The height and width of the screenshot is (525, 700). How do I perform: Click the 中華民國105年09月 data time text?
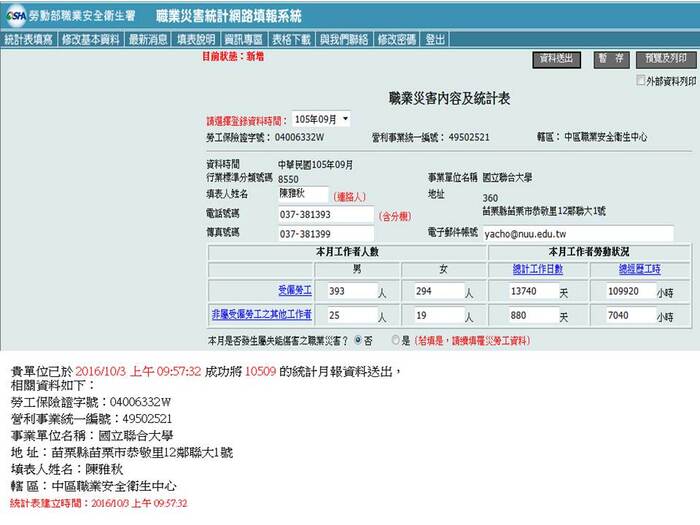pos(315,165)
